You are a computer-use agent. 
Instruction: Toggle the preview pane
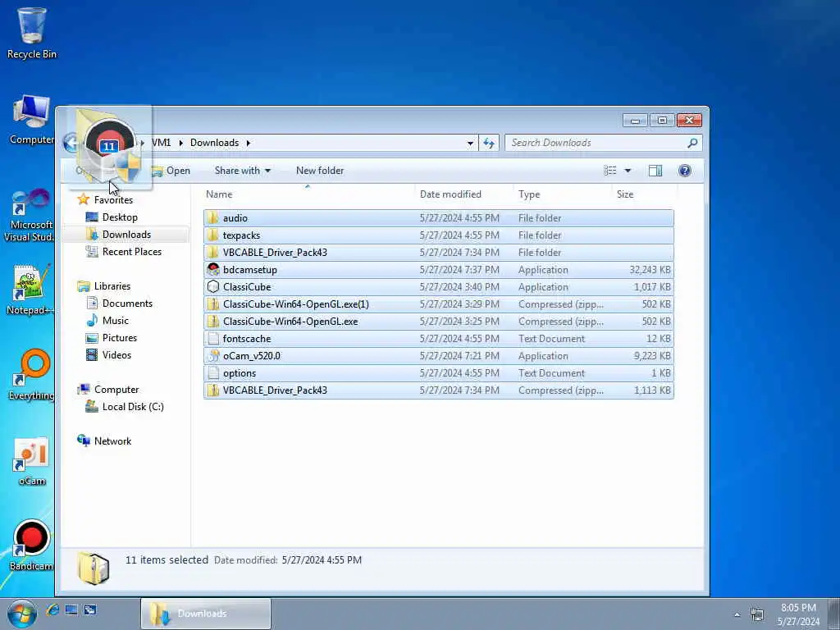[x=655, y=171]
